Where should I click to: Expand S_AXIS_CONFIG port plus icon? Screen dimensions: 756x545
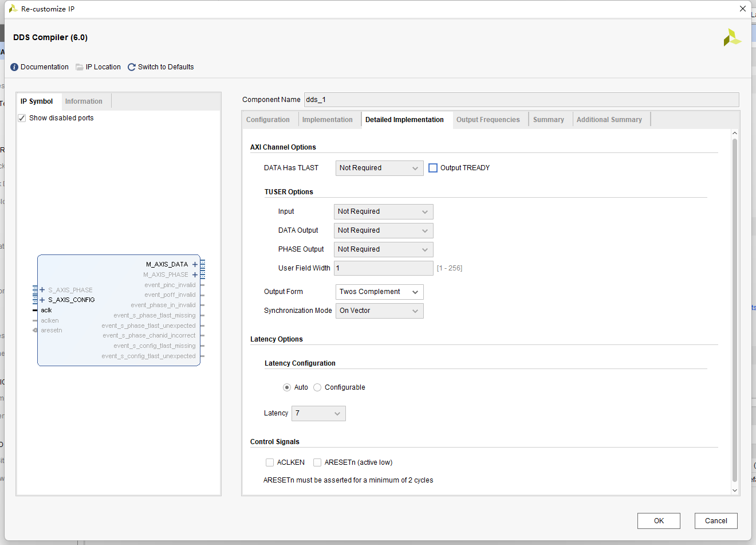[42, 300]
